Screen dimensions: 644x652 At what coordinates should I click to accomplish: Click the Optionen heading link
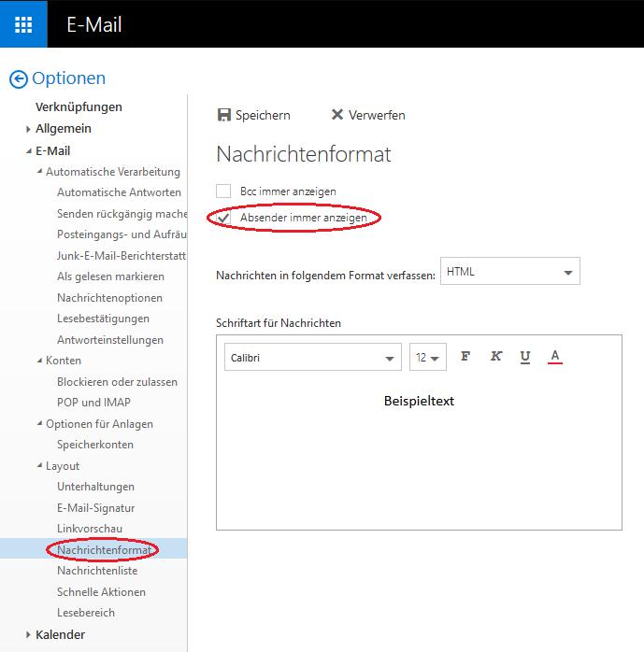pos(68,78)
